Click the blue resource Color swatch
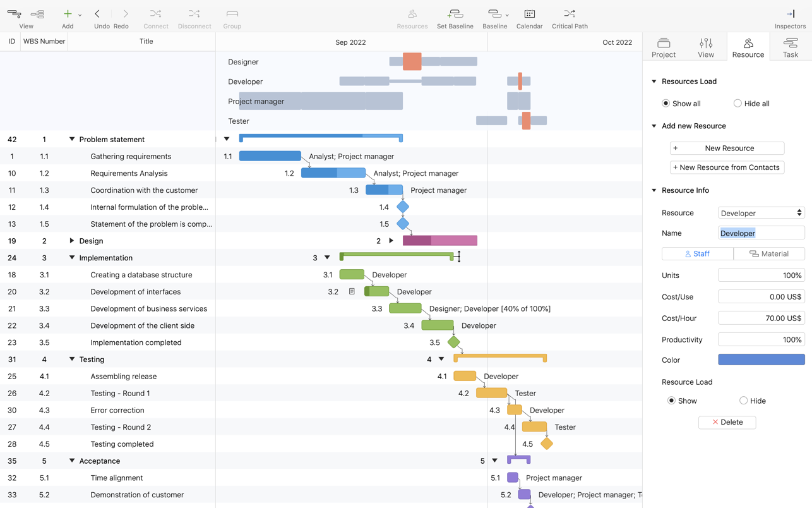This screenshot has height=508, width=812. pyautogui.click(x=761, y=360)
